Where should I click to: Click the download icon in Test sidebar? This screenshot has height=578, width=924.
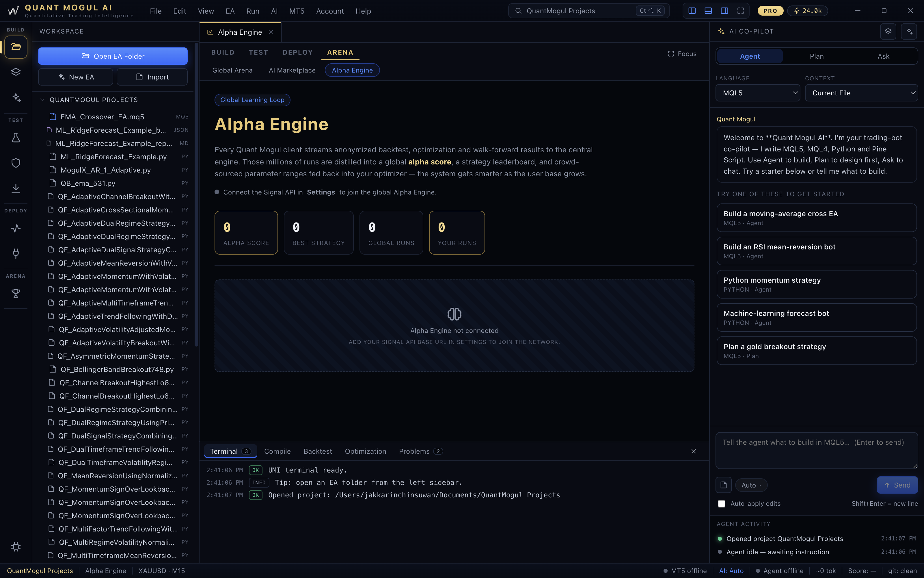tap(16, 188)
